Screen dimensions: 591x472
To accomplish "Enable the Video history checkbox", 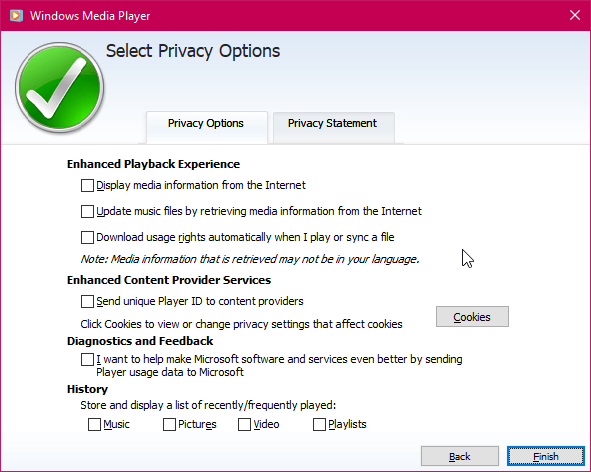I will point(244,424).
